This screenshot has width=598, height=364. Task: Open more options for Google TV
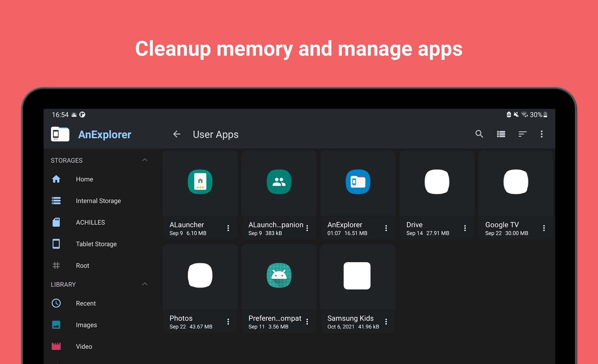pyautogui.click(x=544, y=228)
